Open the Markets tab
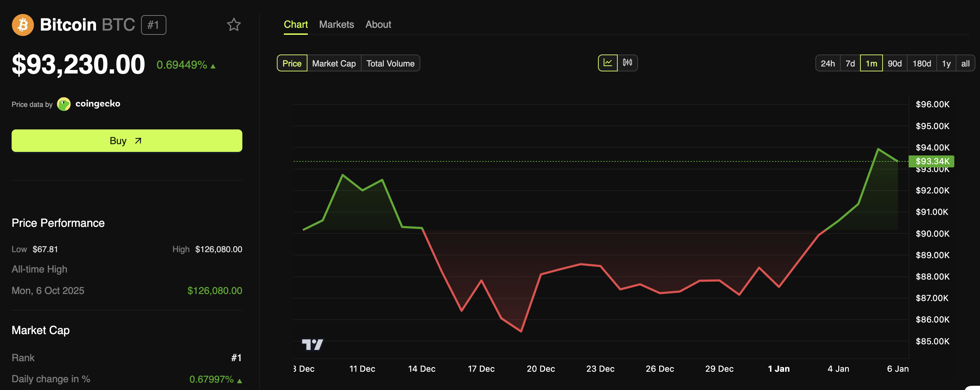Image resolution: width=980 pixels, height=390 pixels. tap(336, 24)
